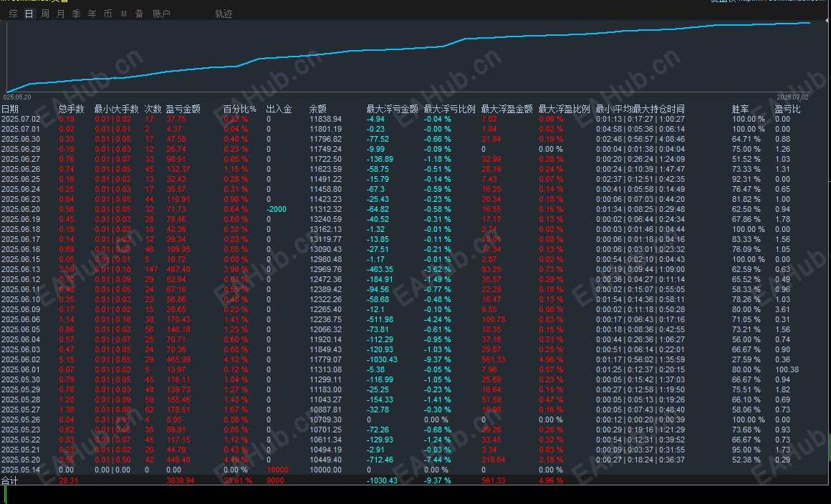Click chart start date label 2025.05.20

17,97
